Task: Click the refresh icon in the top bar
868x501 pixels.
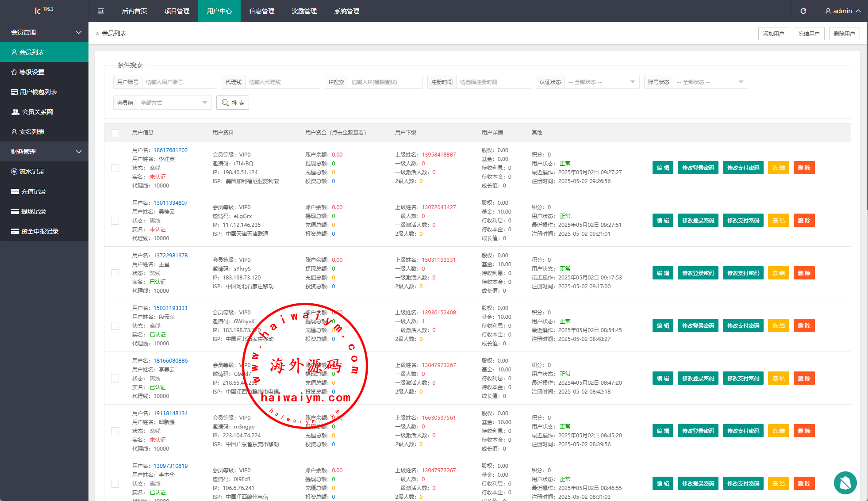Action: coord(803,11)
